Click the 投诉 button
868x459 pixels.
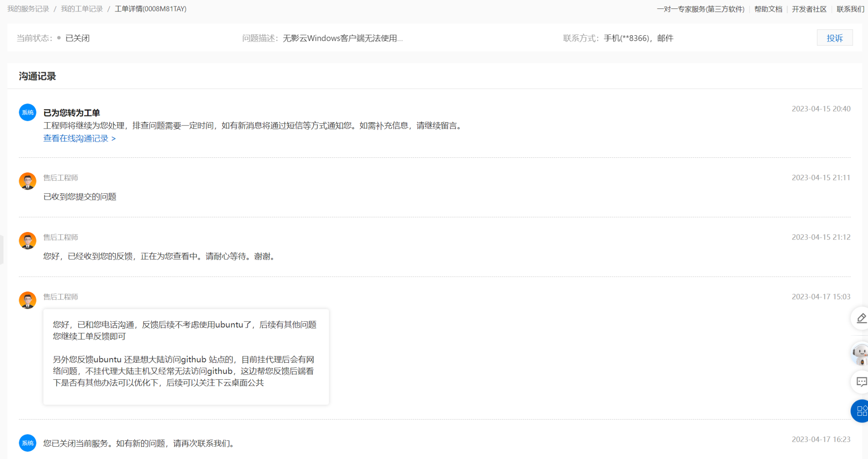pos(834,38)
